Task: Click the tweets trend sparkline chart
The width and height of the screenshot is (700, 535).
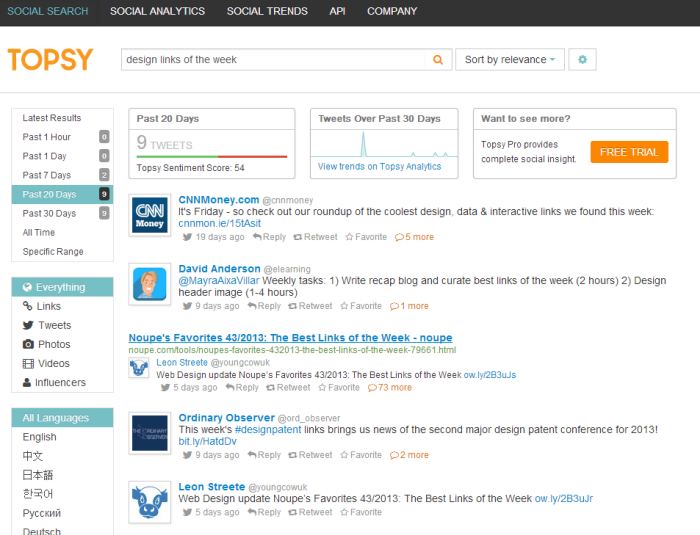Action: 384,144
